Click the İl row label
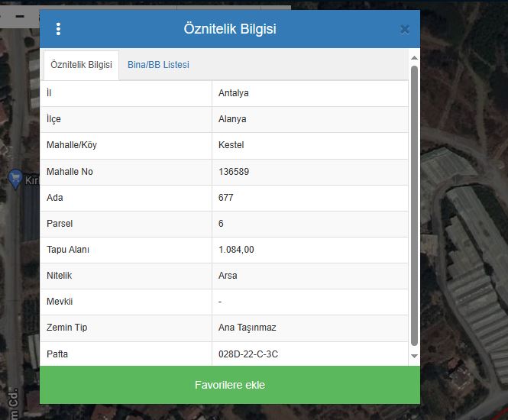508x420 pixels. point(49,93)
